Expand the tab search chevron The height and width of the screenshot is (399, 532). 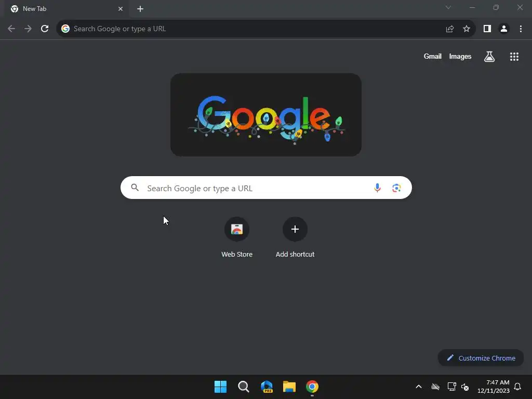pos(448,7)
